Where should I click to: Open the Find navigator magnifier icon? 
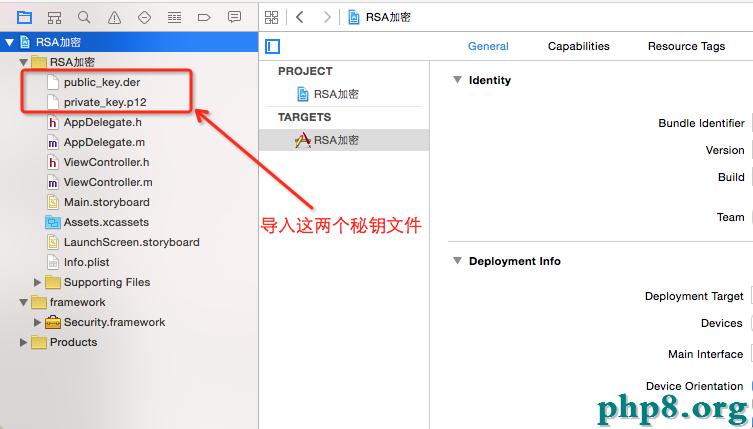pyautogui.click(x=84, y=18)
